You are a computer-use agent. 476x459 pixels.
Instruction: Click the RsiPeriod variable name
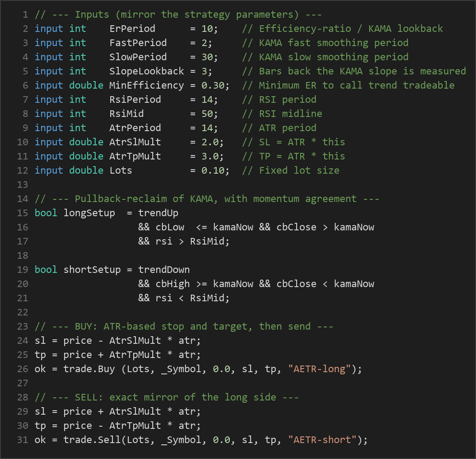tap(135, 100)
